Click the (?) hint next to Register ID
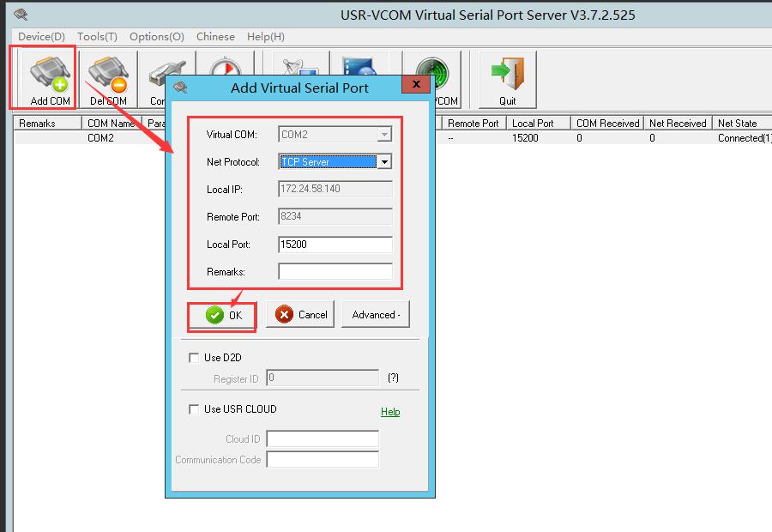772x532 pixels. [x=393, y=378]
